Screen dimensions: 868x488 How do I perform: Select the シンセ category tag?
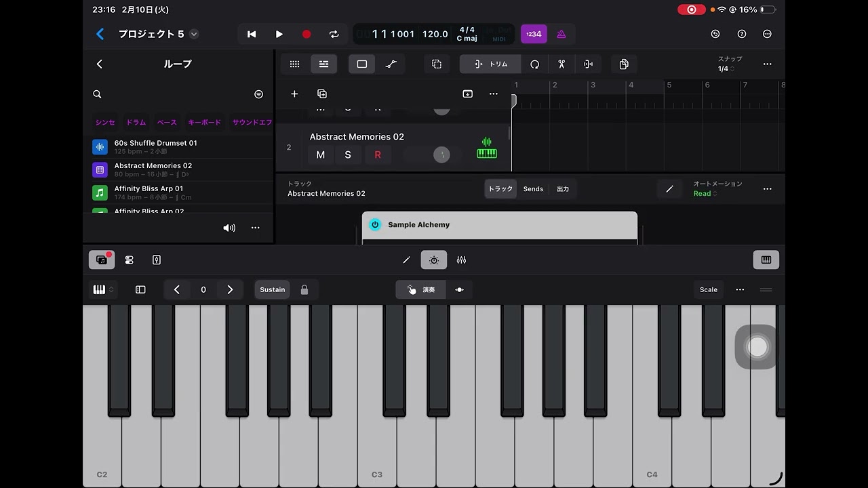(x=105, y=122)
